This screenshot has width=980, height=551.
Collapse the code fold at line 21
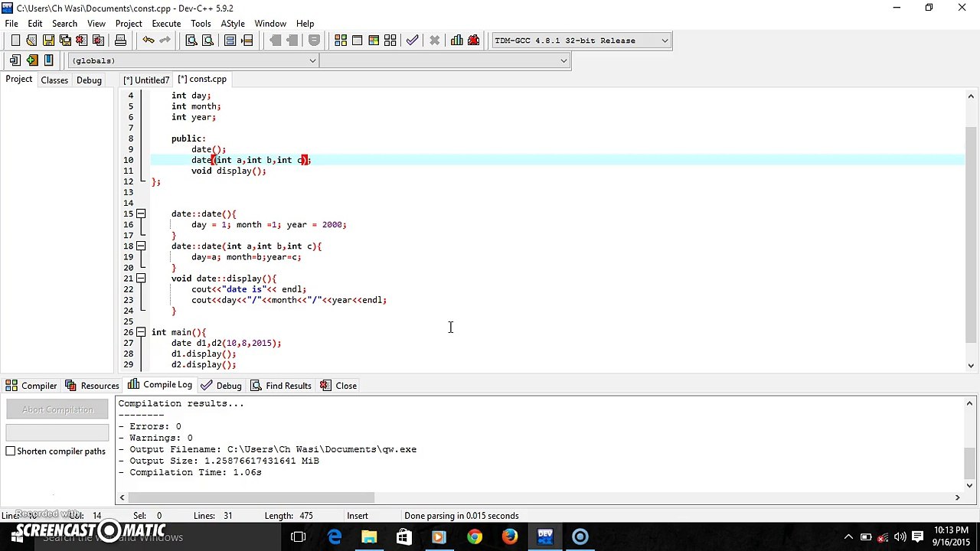pos(141,279)
